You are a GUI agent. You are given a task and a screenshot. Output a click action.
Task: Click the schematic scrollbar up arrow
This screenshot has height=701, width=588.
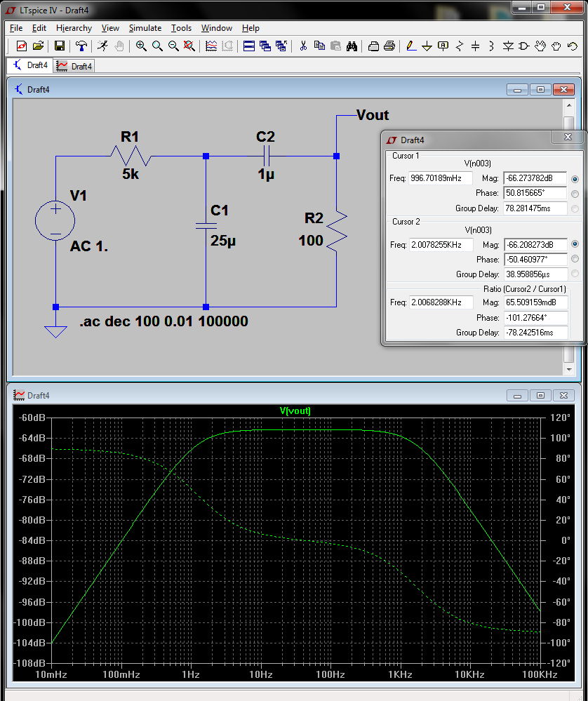click(569, 105)
